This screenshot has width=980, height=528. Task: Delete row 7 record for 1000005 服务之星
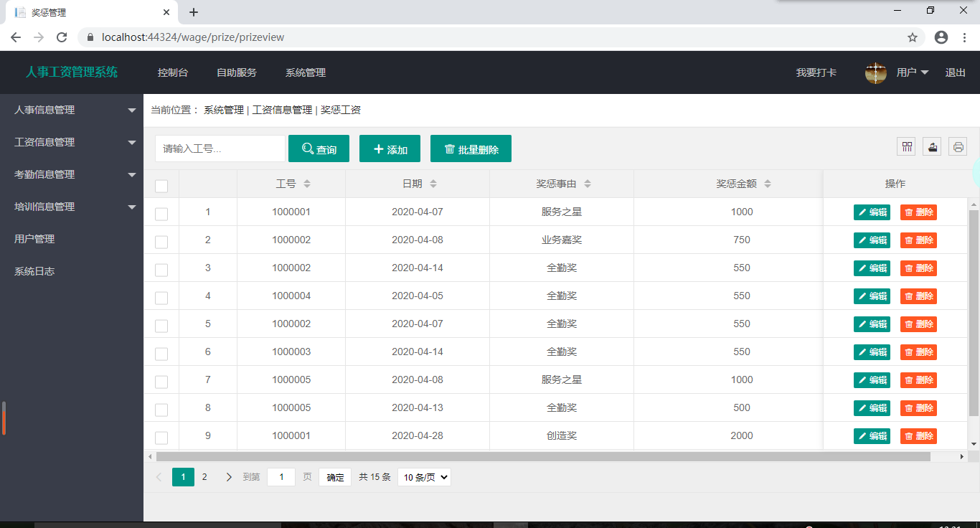tap(918, 380)
